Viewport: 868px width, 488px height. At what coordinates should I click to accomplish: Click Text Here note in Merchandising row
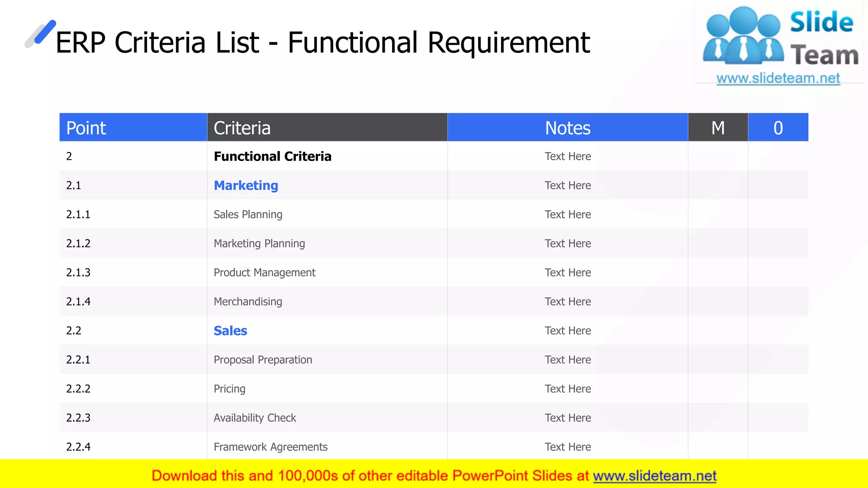tap(568, 302)
